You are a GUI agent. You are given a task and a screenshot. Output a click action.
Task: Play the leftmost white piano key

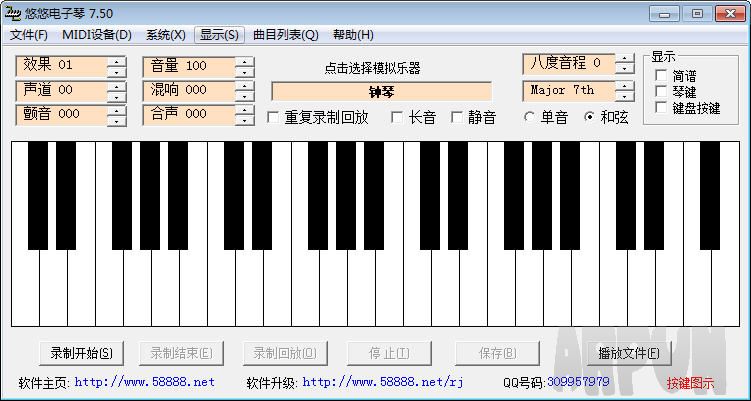coord(25,287)
